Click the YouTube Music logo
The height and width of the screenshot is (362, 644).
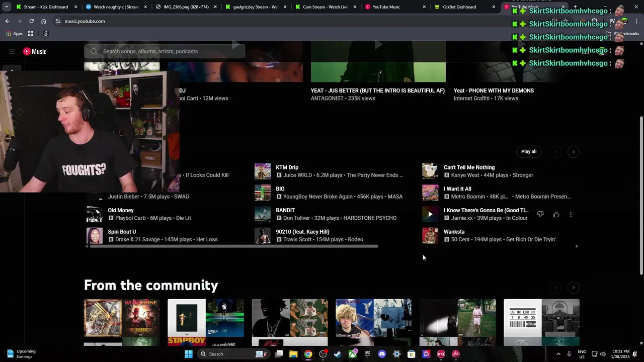(x=35, y=51)
